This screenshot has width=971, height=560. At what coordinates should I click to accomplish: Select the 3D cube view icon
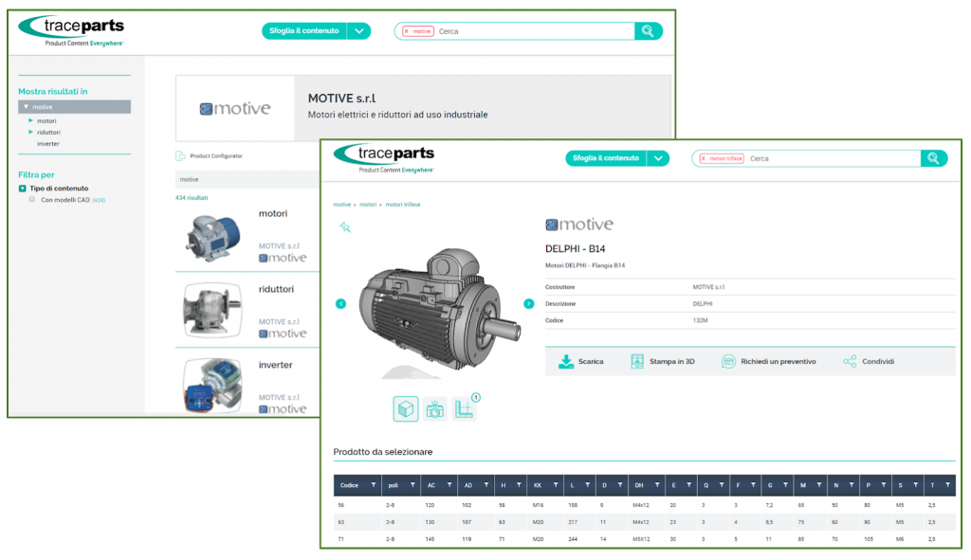[x=406, y=408]
